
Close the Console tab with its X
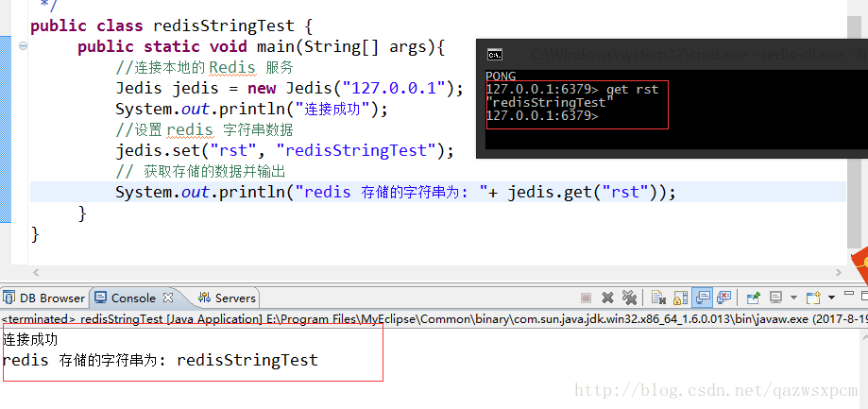pyautogui.click(x=168, y=298)
